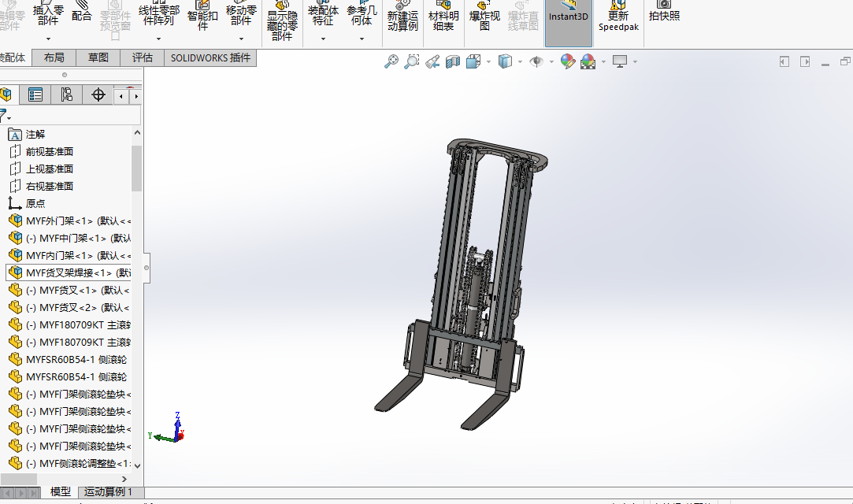Viewport: 853px width, 504px height.
Task: Open the Hide/Show Items dropdown arrow
Action: (x=551, y=62)
